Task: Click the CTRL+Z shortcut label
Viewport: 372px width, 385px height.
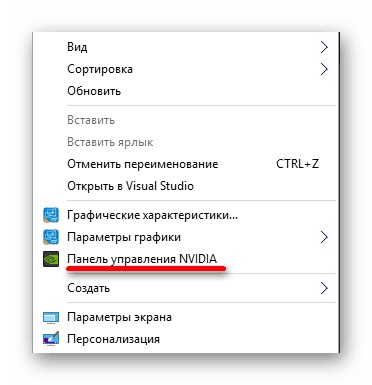Action: pyautogui.click(x=297, y=164)
